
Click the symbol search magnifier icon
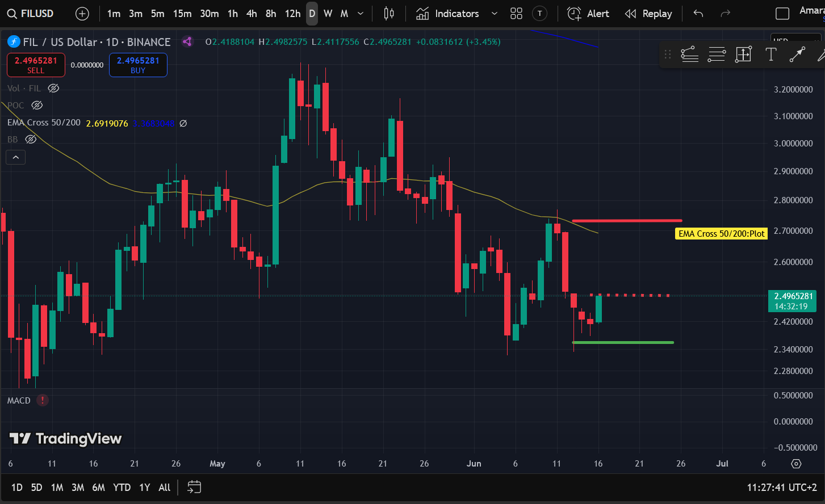(12, 13)
